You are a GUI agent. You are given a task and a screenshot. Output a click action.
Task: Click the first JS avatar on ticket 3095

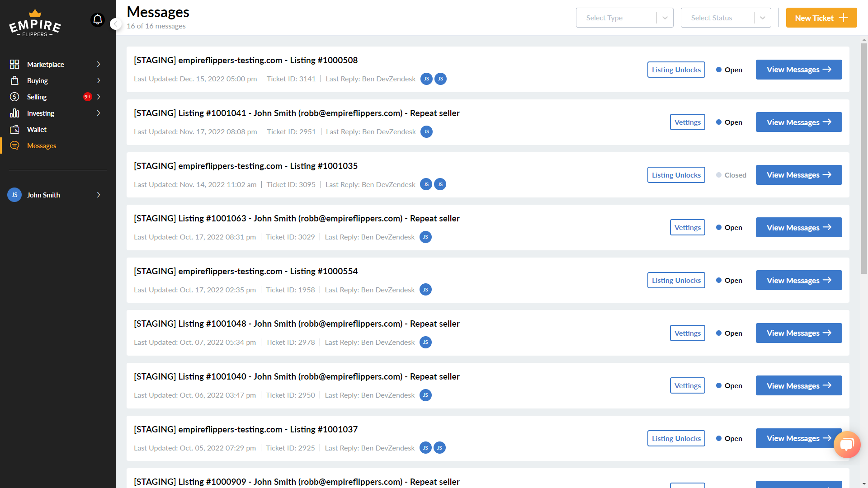click(x=426, y=184)
